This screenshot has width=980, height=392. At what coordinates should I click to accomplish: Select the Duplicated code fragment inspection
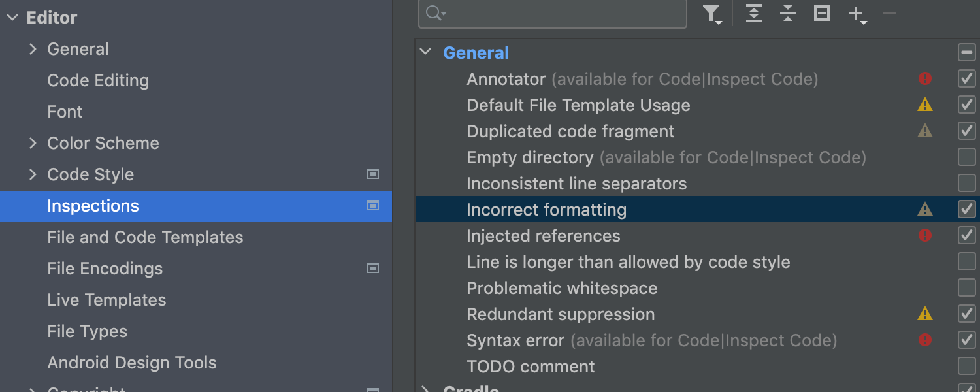(x=570, y=131)
